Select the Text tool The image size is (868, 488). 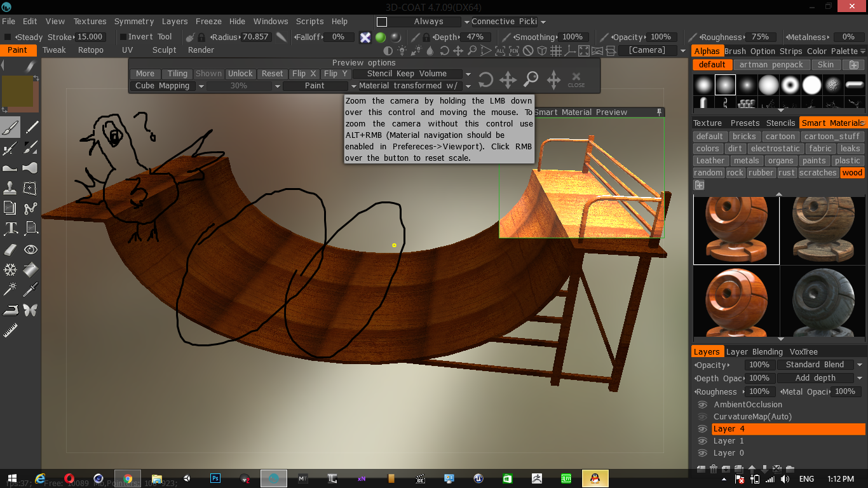coord(10,228)
